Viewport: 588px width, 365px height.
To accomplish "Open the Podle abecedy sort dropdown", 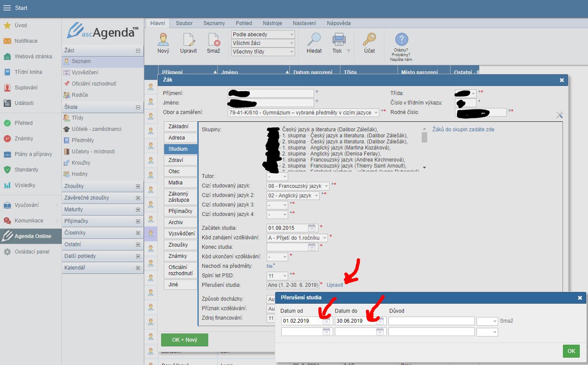I will 263,35.
